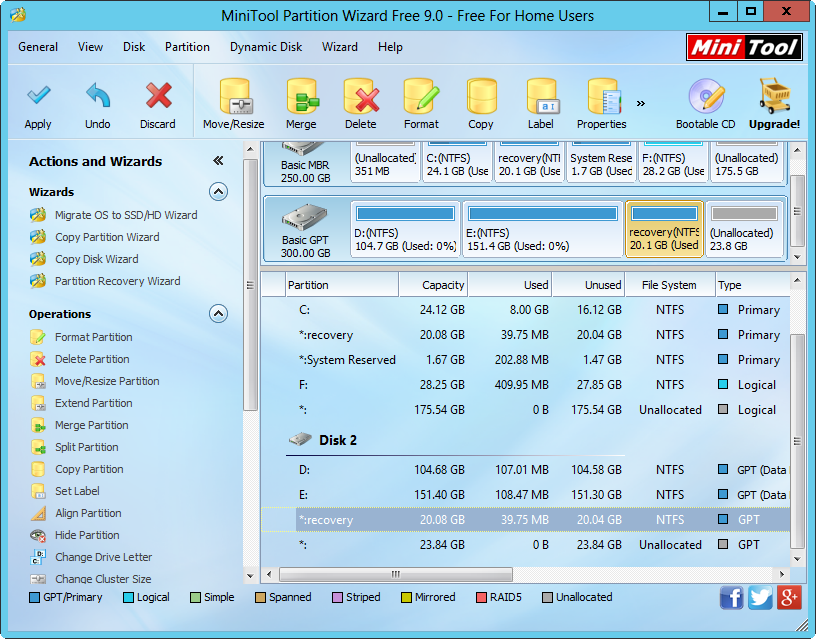This screenshot has height=639, width=816.
Task: Click the Split Partition icon
Action: point(38,447)
